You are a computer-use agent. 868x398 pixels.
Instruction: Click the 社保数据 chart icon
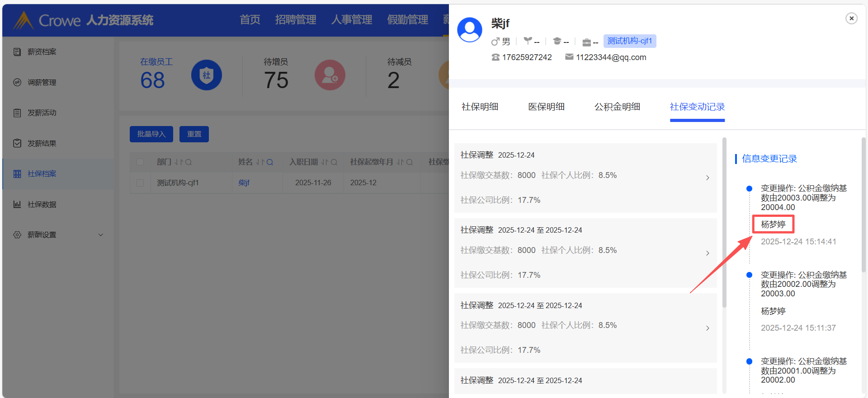[17, 204]
